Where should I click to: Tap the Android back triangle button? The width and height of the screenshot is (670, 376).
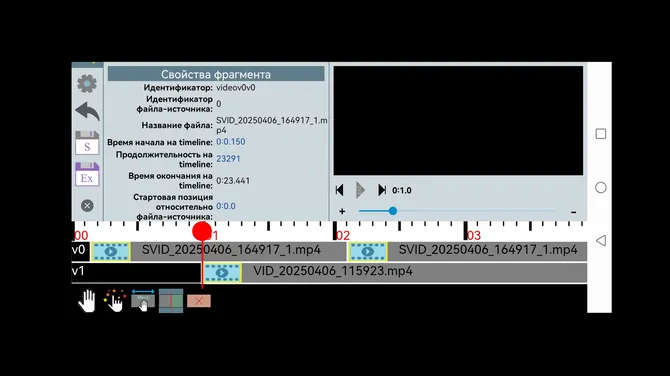click(601, 240)
